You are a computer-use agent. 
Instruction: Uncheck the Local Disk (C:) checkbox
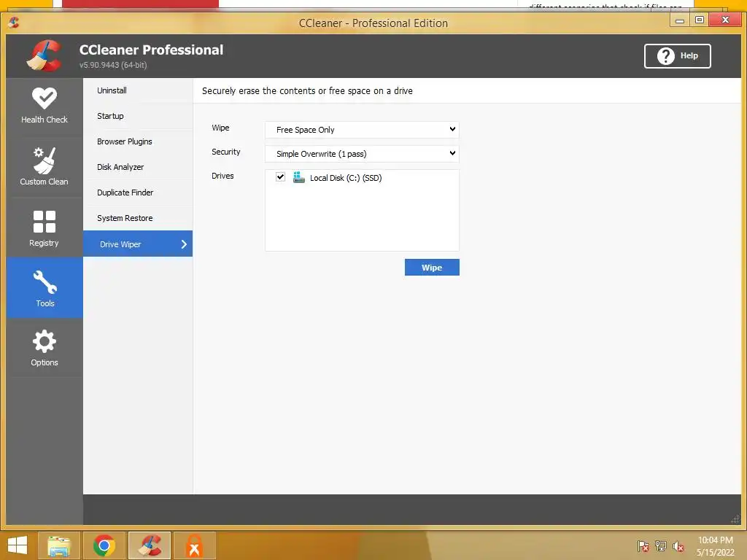tap(281, 177)
